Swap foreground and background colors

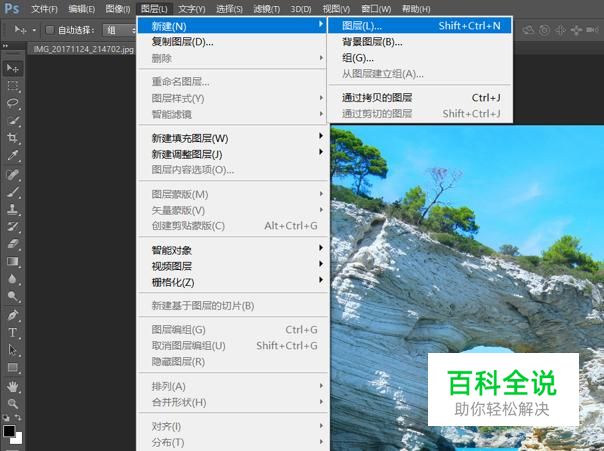click(x=18, y=417)
